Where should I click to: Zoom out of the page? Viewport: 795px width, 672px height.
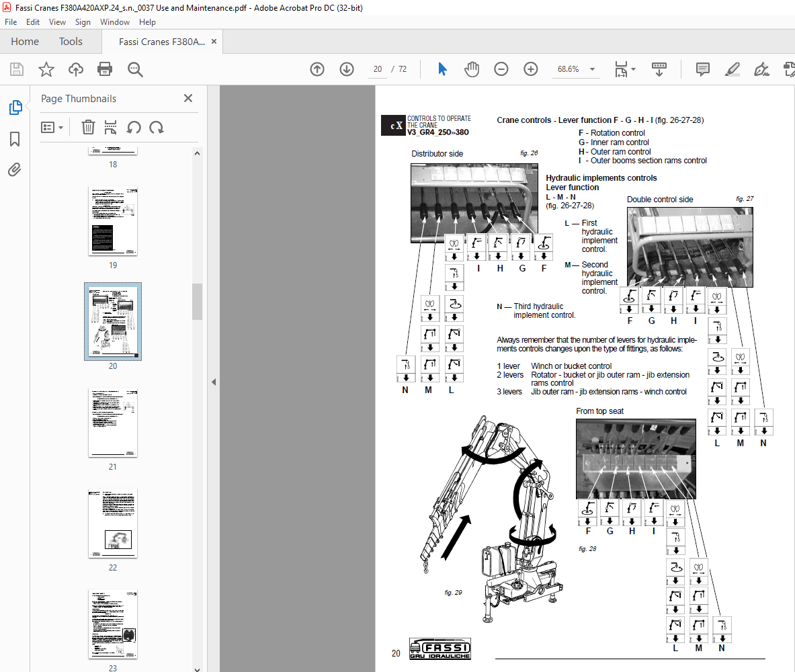(x=501, y=69)
